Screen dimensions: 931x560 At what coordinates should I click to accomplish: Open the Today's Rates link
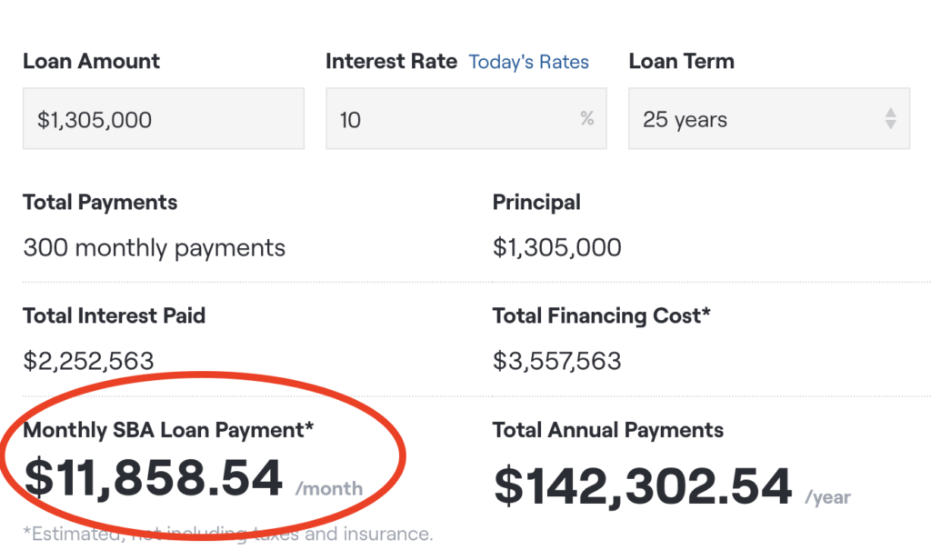tap(528, 62)
